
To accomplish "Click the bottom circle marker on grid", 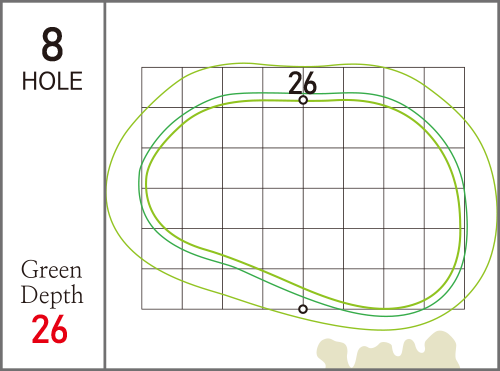I will pos(303,309).
